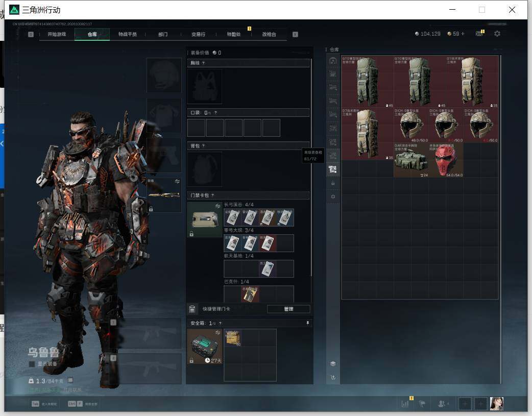Click the empty chest rig slot
Viewport: 532px width, 416px height.
pyautogui.click(x=205, y=86)
